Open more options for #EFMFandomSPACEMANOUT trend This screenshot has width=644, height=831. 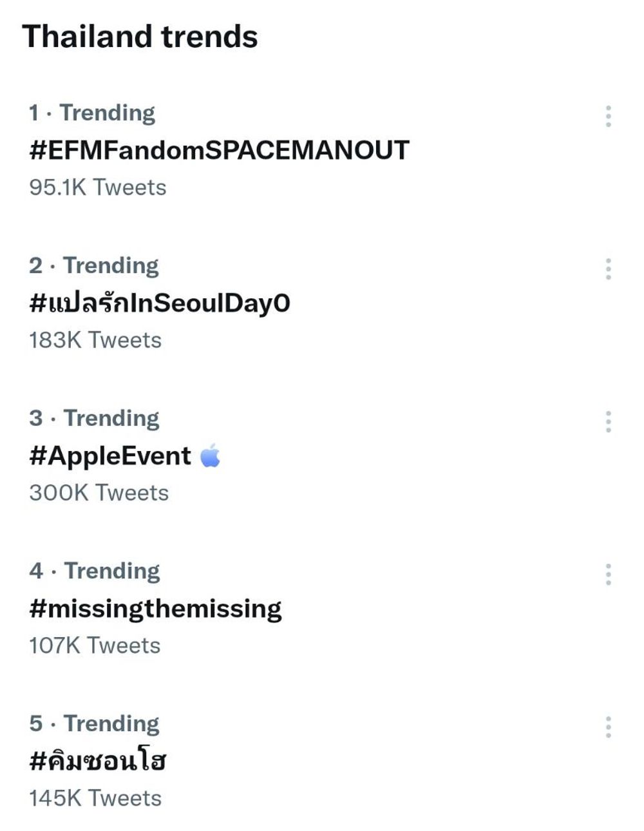tap(608, 116)
